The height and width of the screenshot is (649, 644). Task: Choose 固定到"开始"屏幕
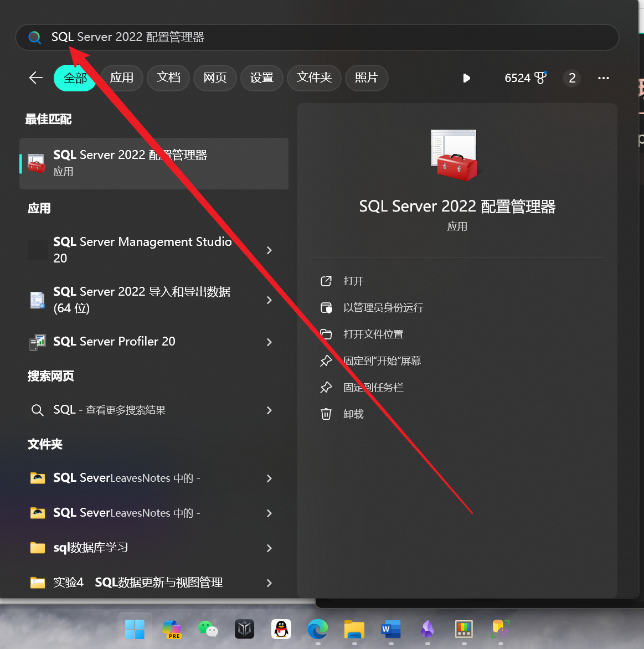382,360
